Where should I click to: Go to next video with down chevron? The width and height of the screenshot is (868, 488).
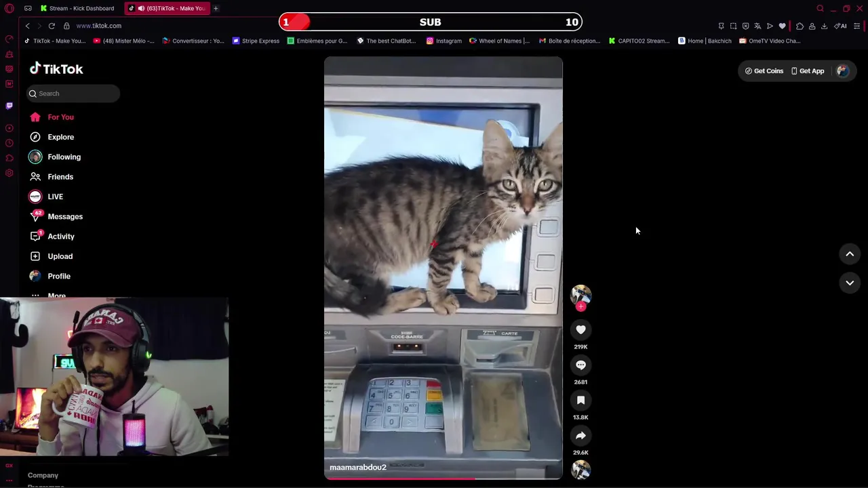(850, 283)
